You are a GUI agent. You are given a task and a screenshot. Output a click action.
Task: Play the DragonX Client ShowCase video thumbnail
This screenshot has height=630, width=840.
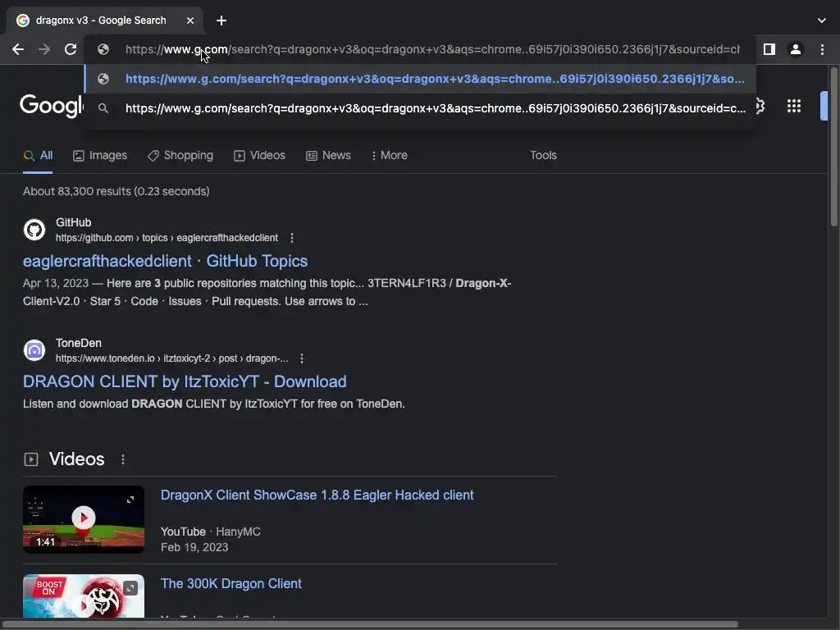[84, 519]
